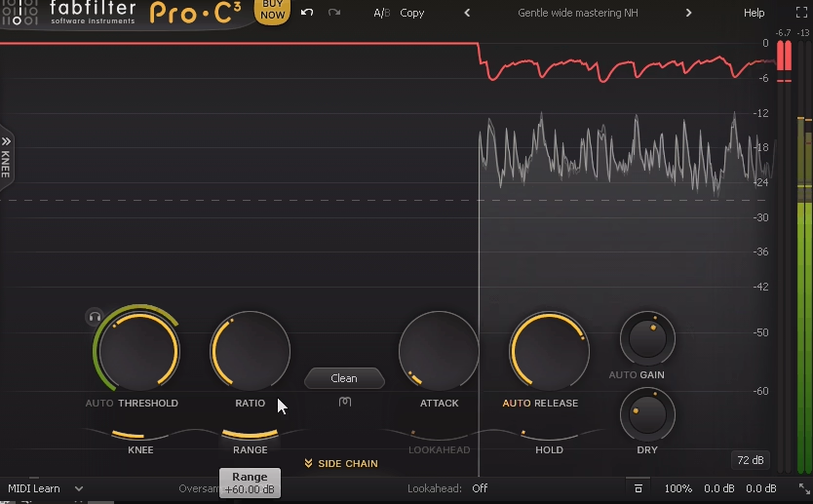Expand the SIDE CHAIN section
The image size is (813, 504).
[x=347, y=464]
